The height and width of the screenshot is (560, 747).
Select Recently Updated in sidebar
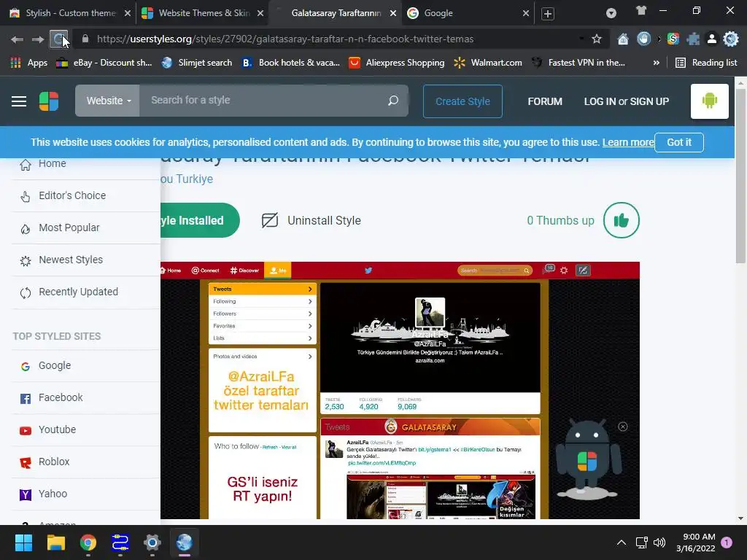tap(86, 292)
